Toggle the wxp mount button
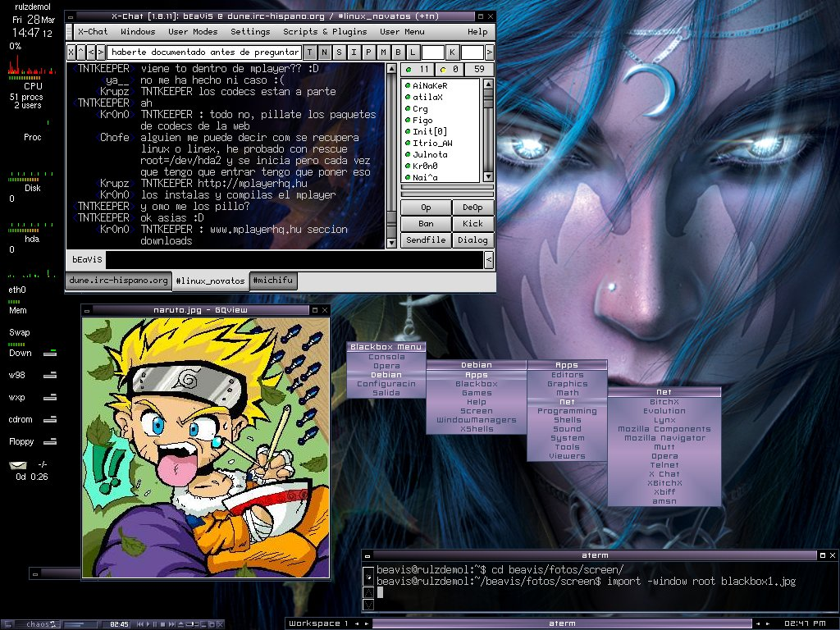Image resolution: width=840 pixels, height=630 pixels. pos(50,398)
